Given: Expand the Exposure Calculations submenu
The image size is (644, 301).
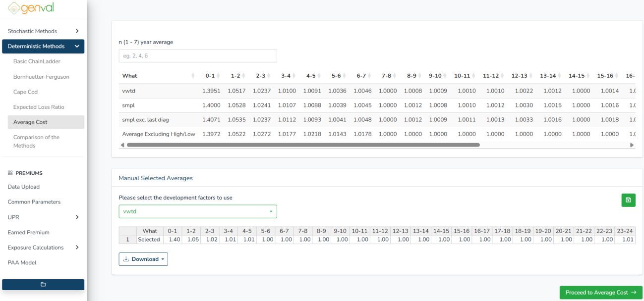Looking at the screenshot, I should click(x=43, y=248).
